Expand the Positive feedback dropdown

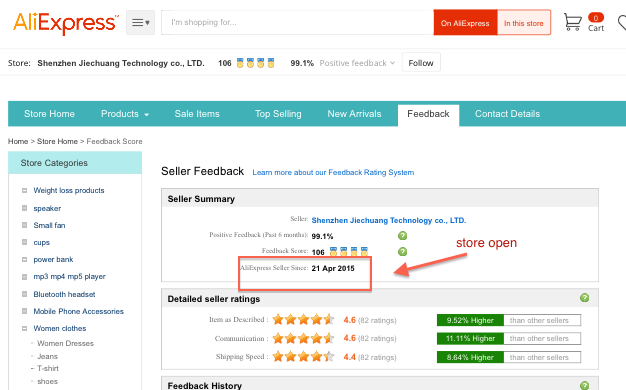point(357,63)
